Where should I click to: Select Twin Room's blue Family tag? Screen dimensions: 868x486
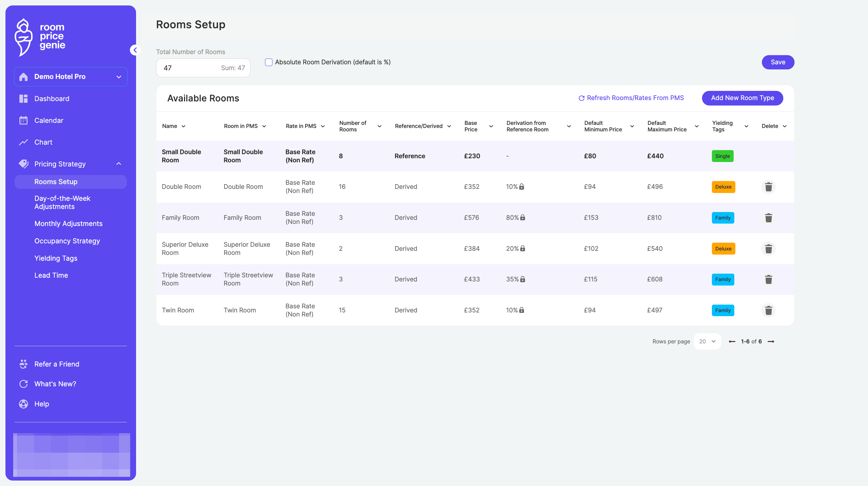tap(723, 310)
